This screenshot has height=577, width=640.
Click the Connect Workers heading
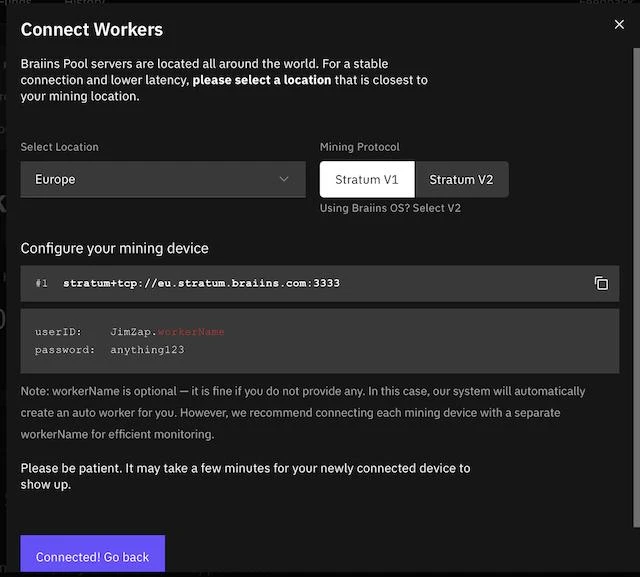point(92,30)
